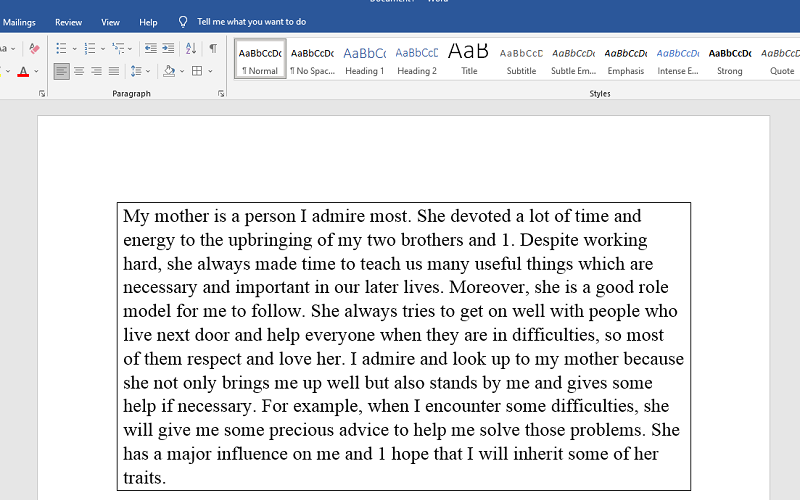The width and height of the screenshot is (800, 500).
Task: Open the Paragraph settings dialog launcher
Action: point(220,93)
